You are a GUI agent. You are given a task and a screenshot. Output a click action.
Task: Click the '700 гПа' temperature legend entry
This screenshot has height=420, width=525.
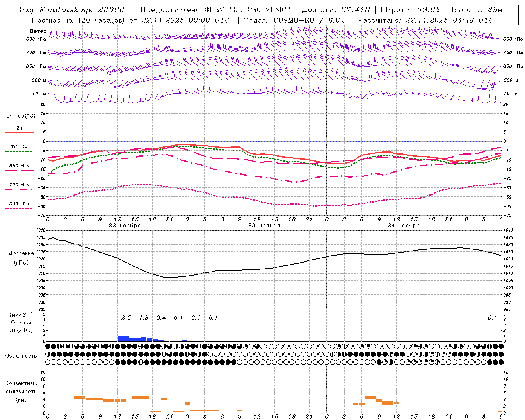(19, 185)
